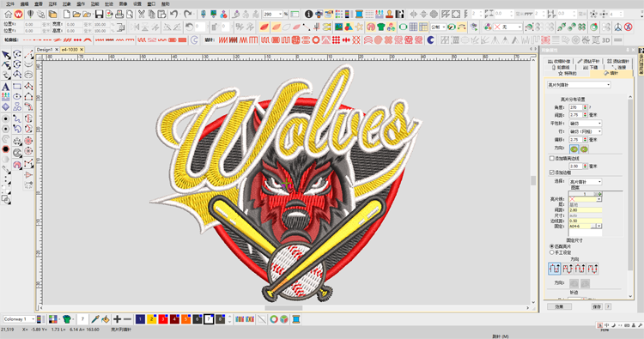Select the Lettering 'A' tool
This screenshot has width=644, height=339.
(6, 87)
